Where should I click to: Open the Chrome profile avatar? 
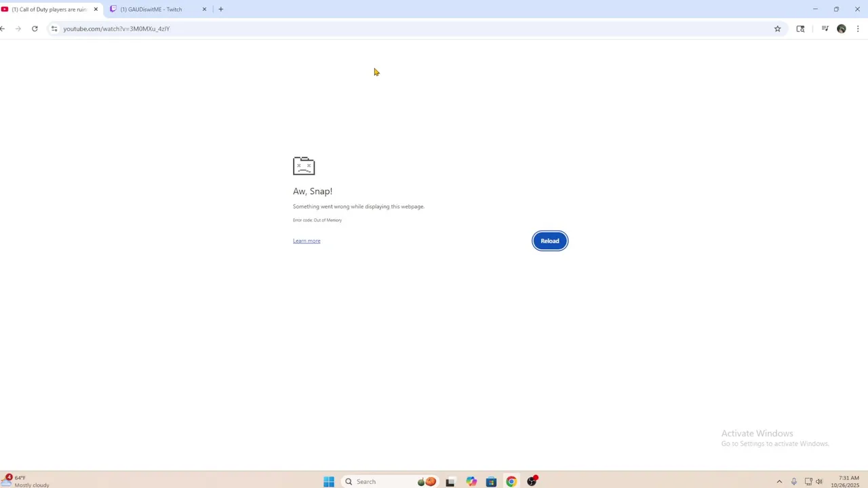[842, 28]
